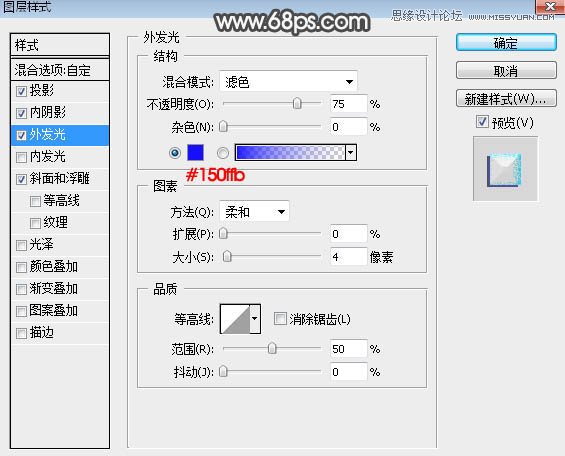
Task: Select the gradient radio button
Action: (223, 153)
